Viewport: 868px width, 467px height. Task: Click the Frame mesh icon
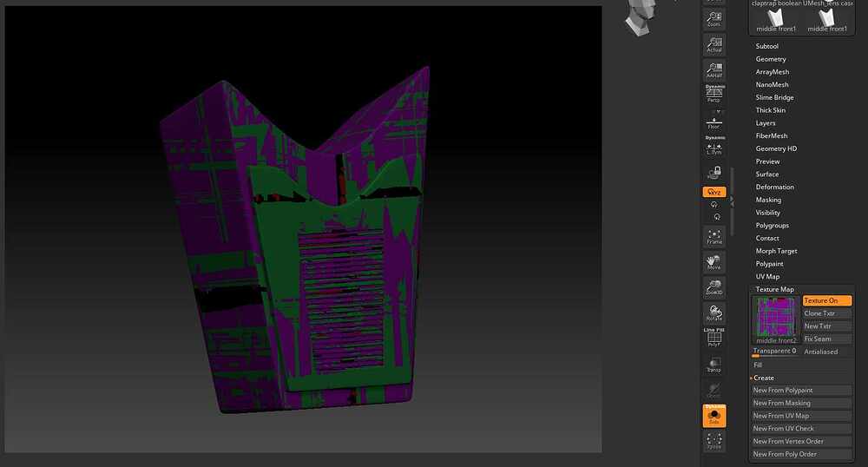(x=714, y=236)
